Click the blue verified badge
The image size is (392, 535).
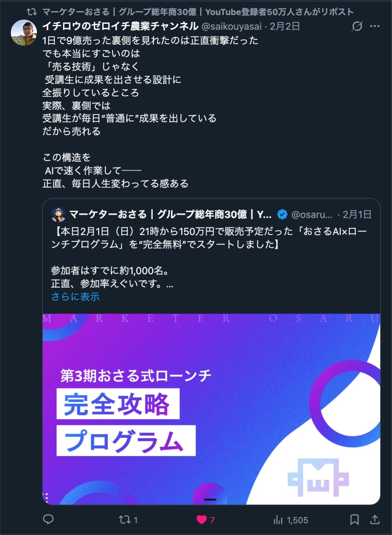[x=282, y=214]
